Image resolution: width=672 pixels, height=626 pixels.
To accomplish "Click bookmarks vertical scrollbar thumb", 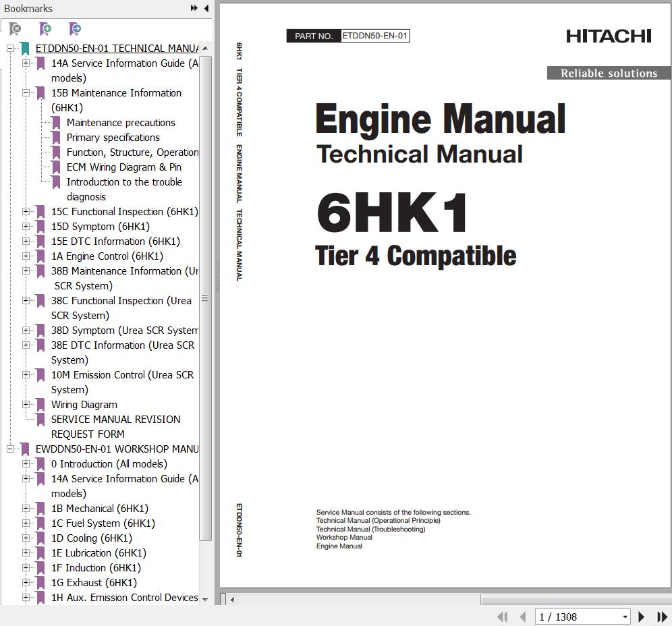I will [x=205, y=297].
